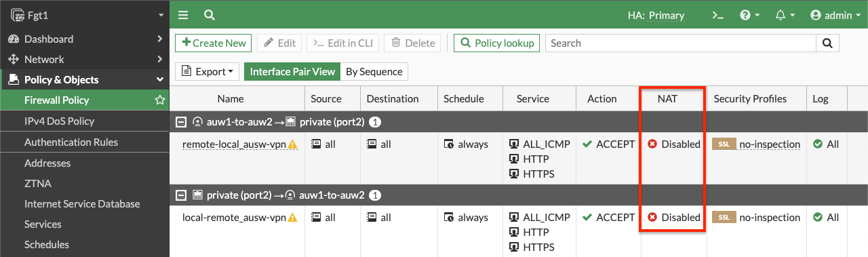
Task: Favorite Firewall Policy with star icon
Action: pos(160,100)
